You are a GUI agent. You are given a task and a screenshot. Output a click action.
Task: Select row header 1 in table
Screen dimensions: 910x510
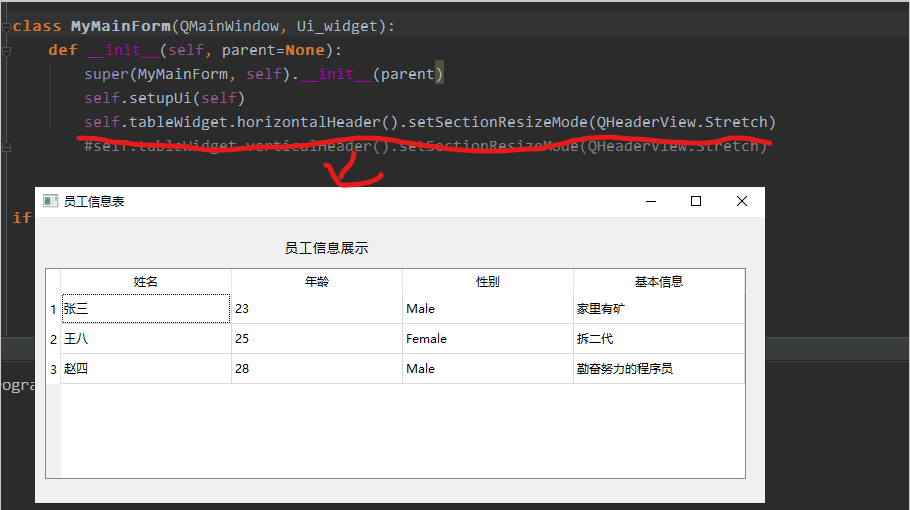click(53, 309)
